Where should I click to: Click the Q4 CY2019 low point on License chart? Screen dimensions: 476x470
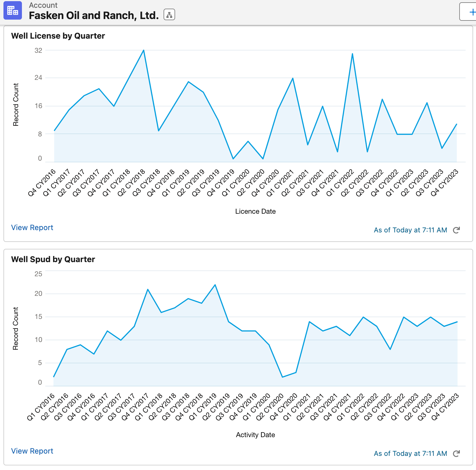click(x=233, y=158)
